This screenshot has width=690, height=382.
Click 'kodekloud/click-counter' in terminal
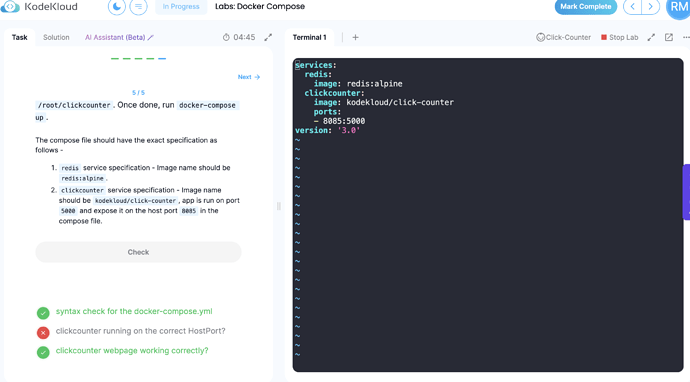coord(400,102)
